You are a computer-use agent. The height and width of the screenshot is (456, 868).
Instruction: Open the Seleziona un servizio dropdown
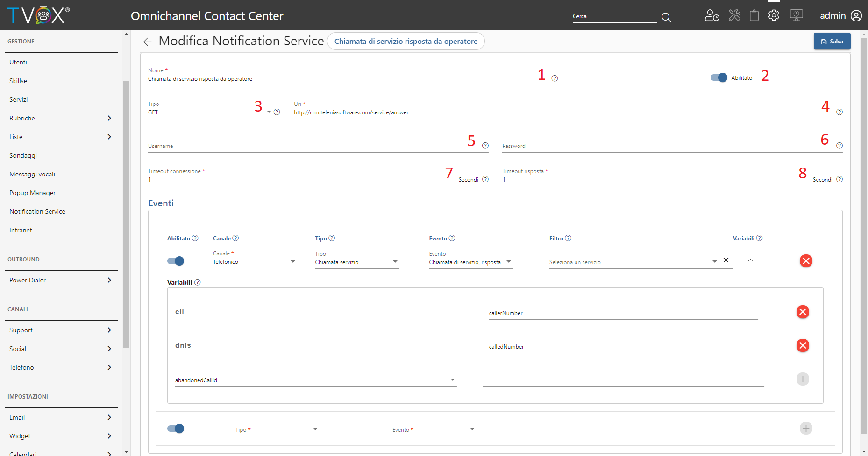715,262
